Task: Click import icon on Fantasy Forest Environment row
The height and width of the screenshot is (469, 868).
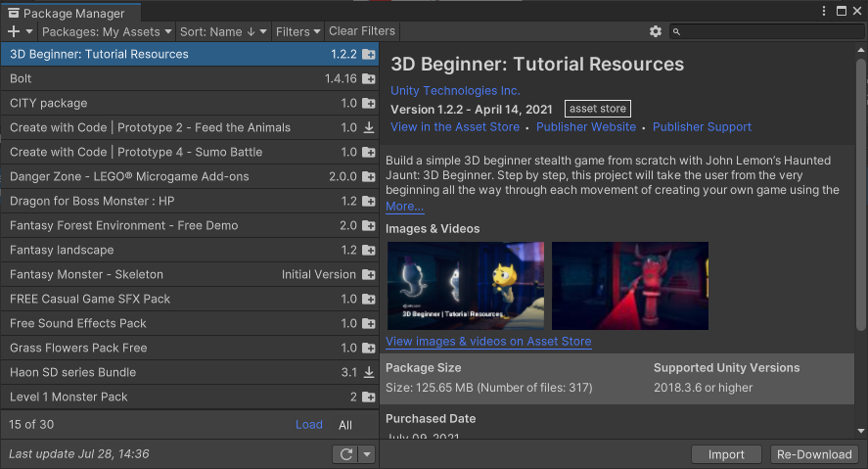Action: [369, 225]
